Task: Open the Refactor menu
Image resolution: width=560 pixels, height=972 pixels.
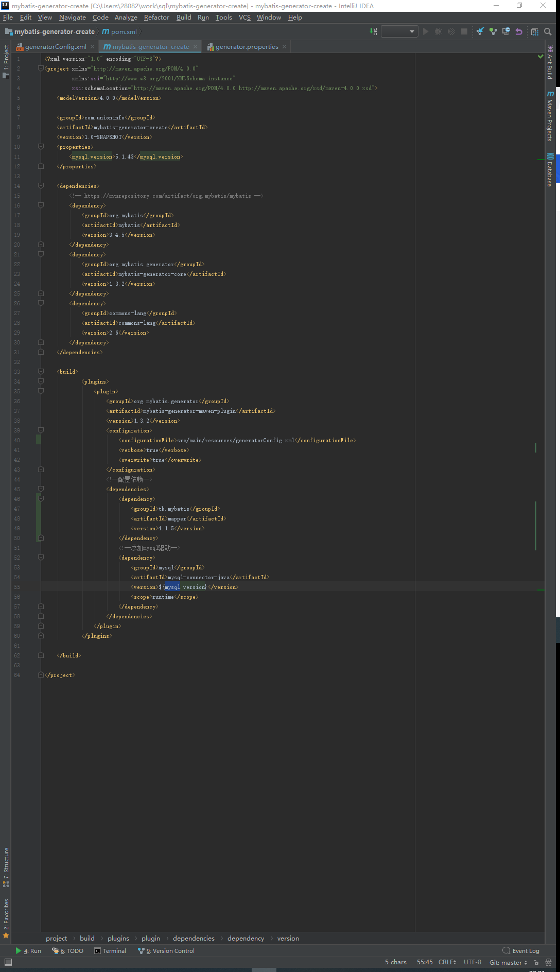Action: pos(156,17)
